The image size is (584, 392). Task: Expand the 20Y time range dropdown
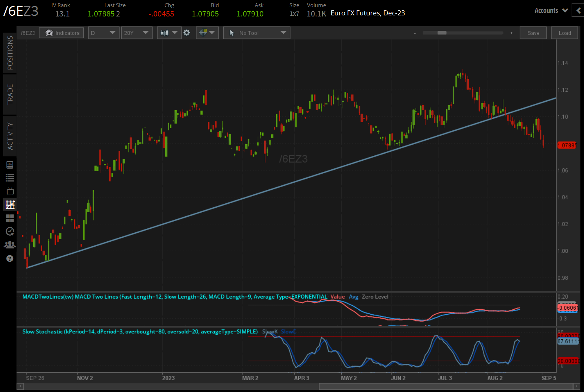click(x=137, y=33)
